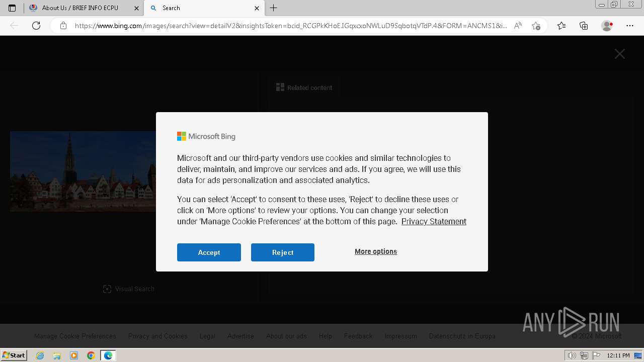Open the Advertise footer link
644x362 pixels.
pyautogui.click(x=240, y=336)
